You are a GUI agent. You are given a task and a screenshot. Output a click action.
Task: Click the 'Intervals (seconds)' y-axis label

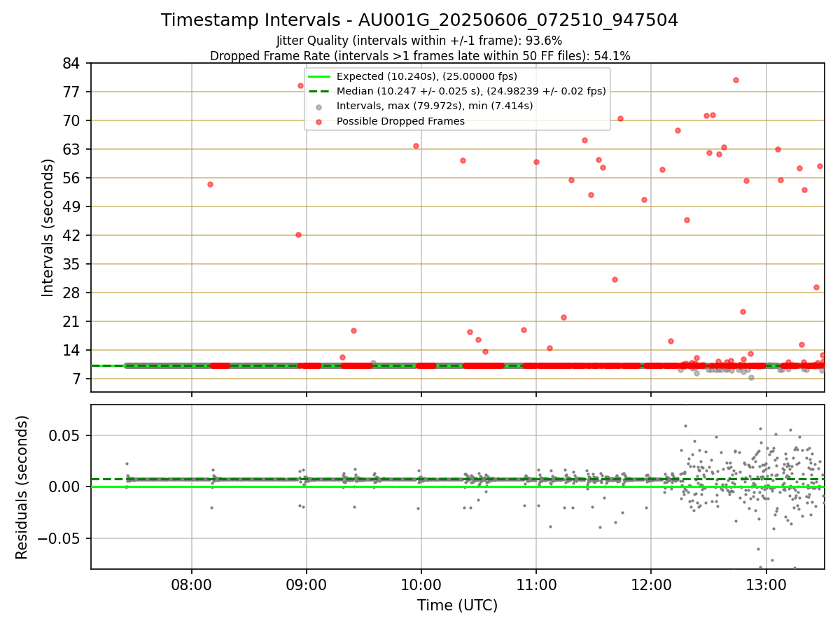[48, 227]
